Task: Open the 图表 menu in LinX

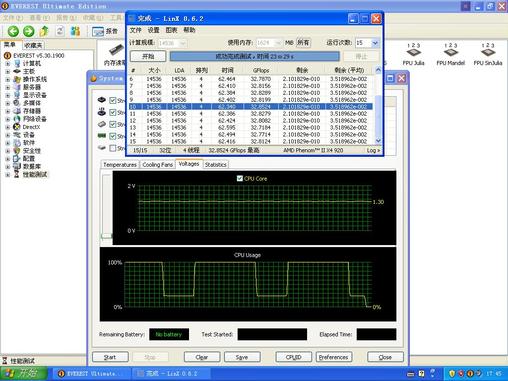Action: [x=171, y=30]
